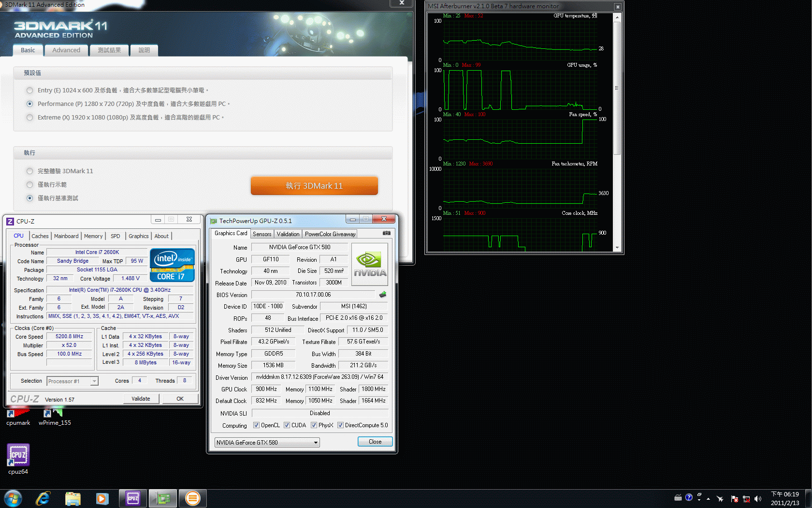Click the Show Desktop strip on the taskbar

coord(808,498)
